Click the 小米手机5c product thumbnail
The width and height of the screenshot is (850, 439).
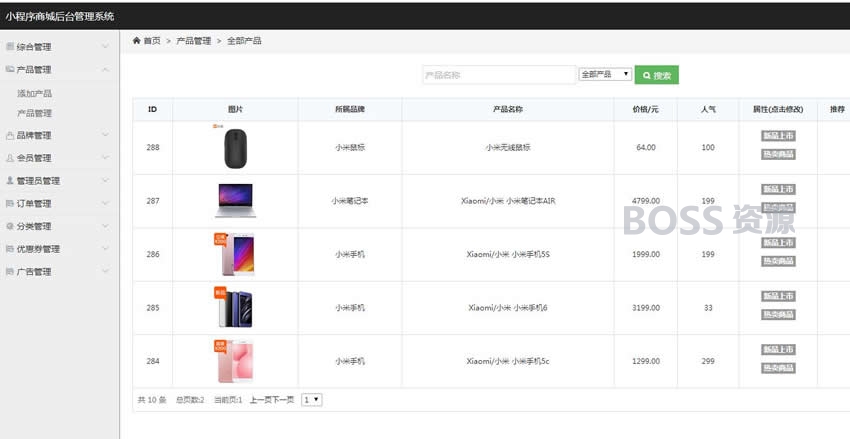point(235,361)
